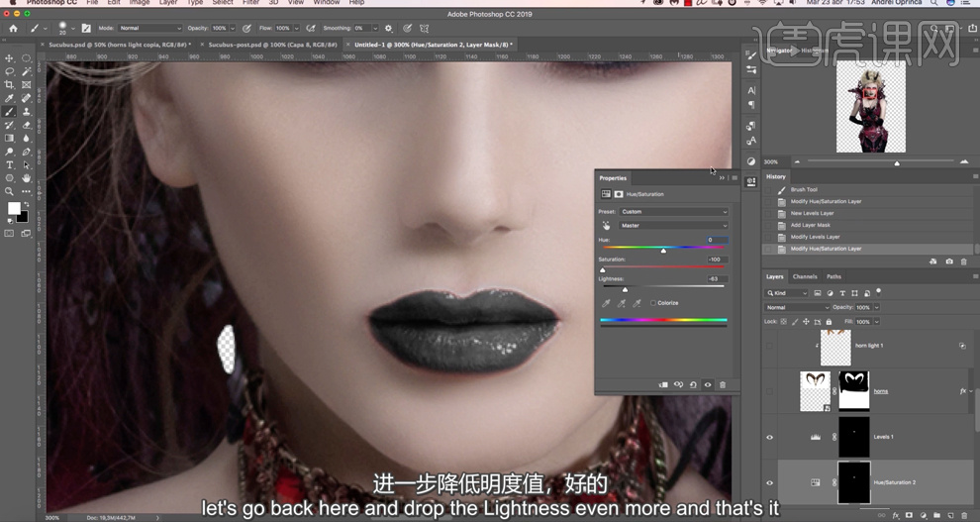Select Add Layer Mask history state
This screenshot has height=522, width=980.
[x=811, y=225]
